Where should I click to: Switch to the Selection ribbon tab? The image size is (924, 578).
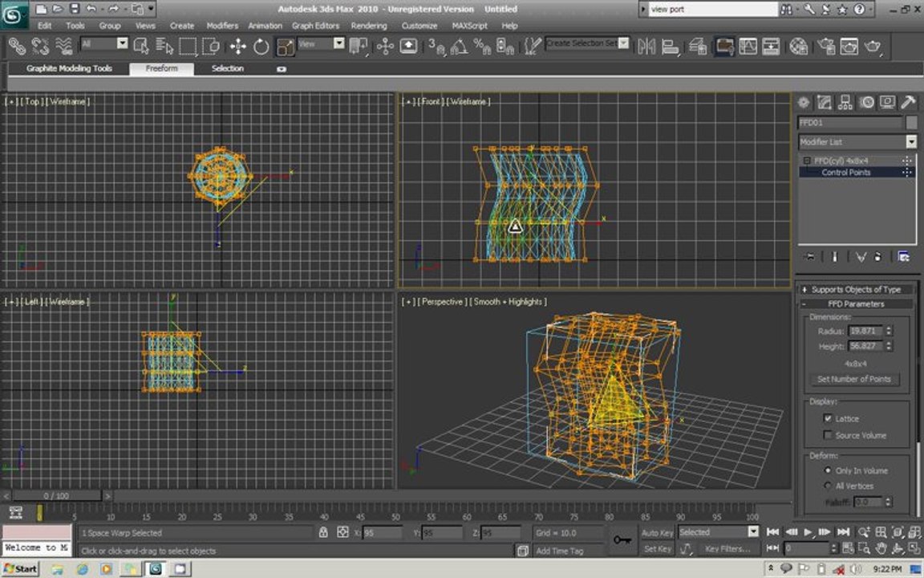pyautogui.click(x=228, y=68)
